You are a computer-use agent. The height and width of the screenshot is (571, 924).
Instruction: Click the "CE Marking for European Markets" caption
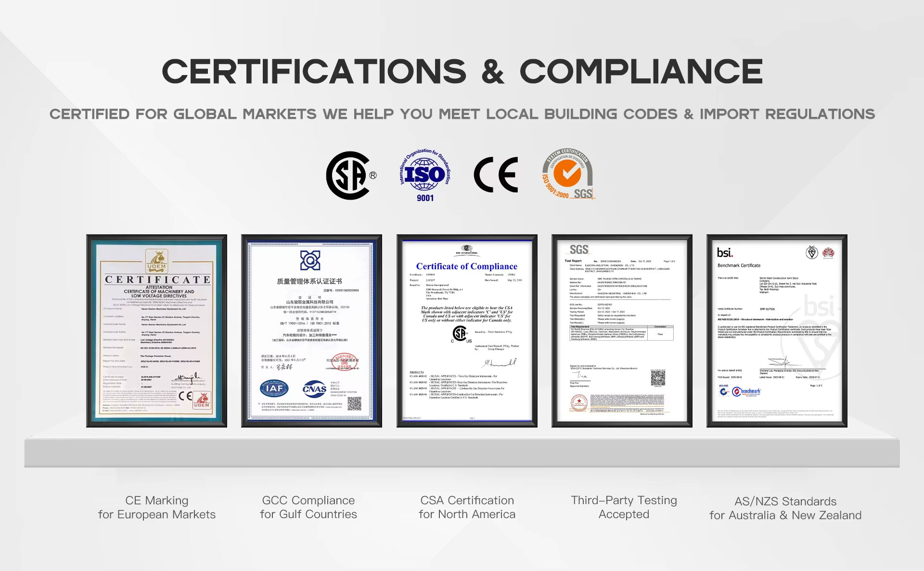pos(157,508)
